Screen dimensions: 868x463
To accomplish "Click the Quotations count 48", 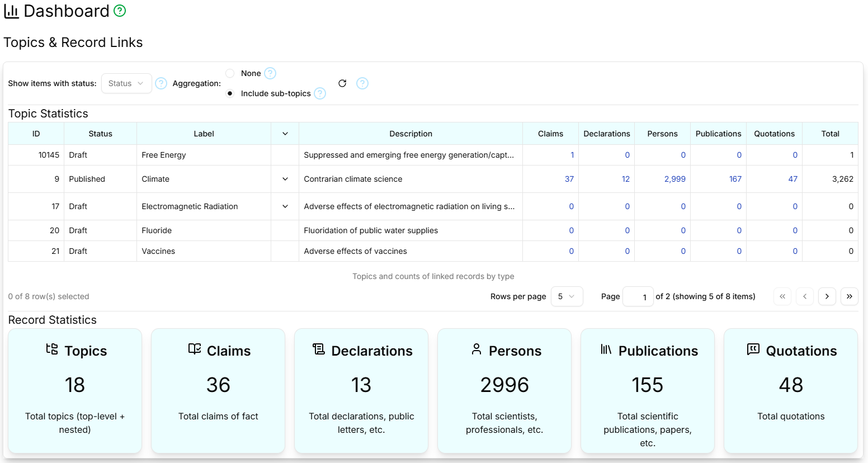I will 791,385.
